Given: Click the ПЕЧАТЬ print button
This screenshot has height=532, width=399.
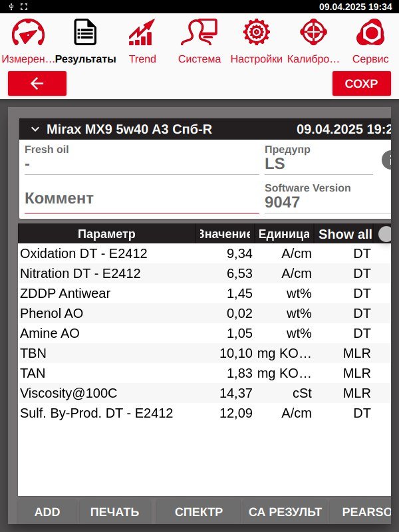Looking at the screenshot, I should tap(114, 511).
